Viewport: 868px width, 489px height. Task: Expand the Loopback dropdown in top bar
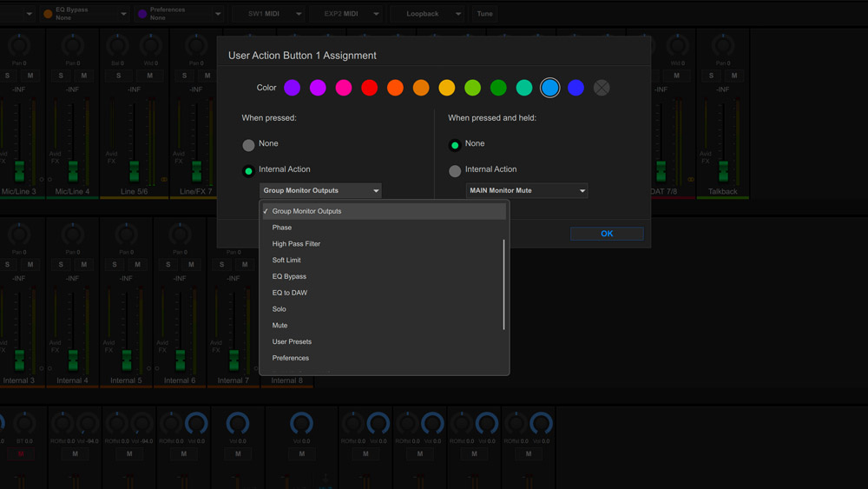pos(457,14)
